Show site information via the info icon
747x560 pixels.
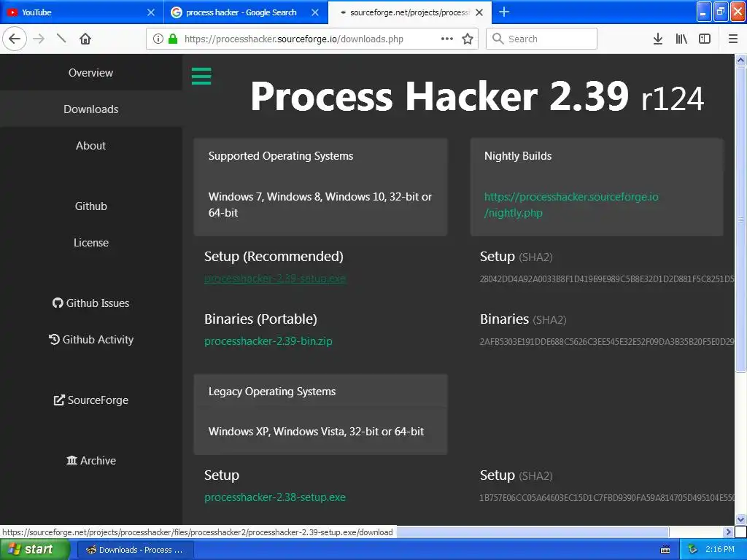pyautogui.click(x=158, y=39)
